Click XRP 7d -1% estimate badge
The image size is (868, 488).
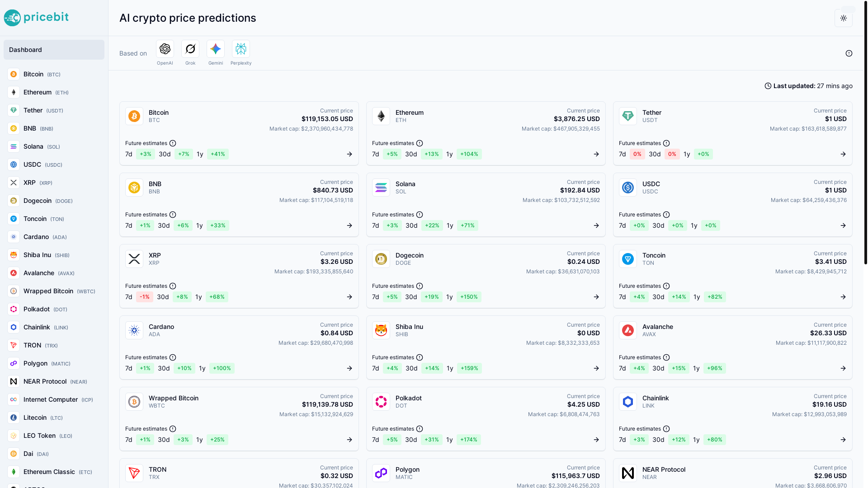pyautogui.click(x=145, y=297)
